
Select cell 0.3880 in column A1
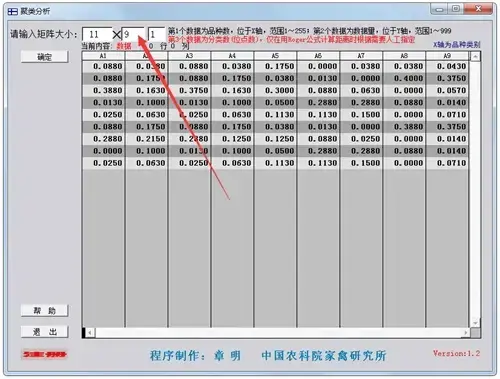click(x=103, y=90)
